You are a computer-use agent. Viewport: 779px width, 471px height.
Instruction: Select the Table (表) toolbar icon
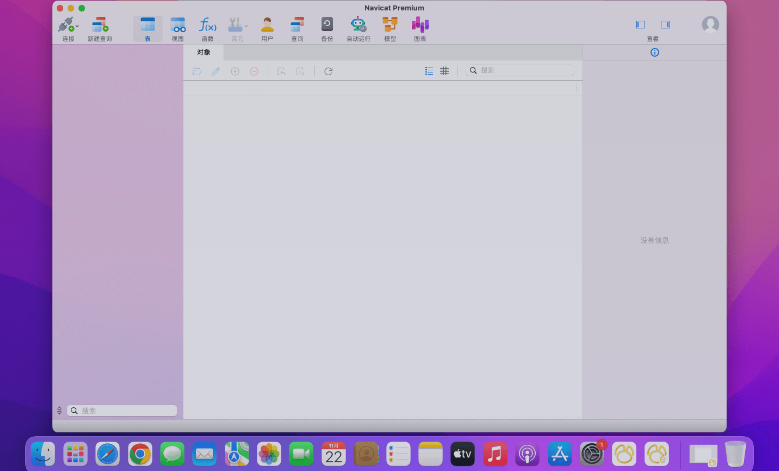[x=148, y=29]
